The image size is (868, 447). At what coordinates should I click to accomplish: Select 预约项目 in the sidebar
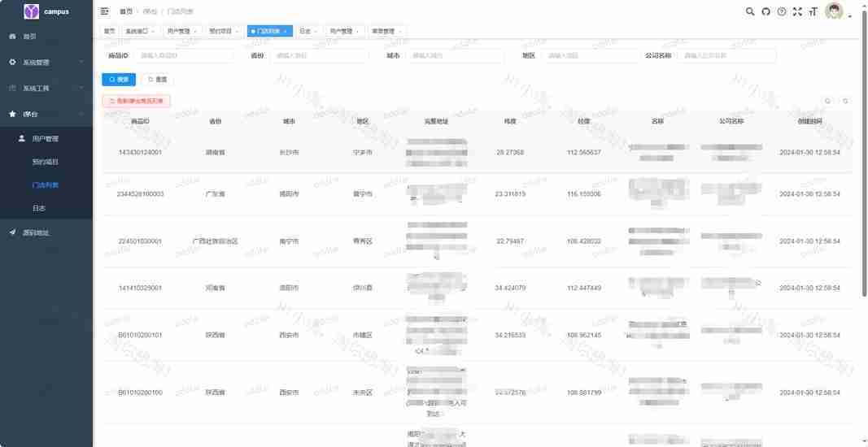point(46,162)
